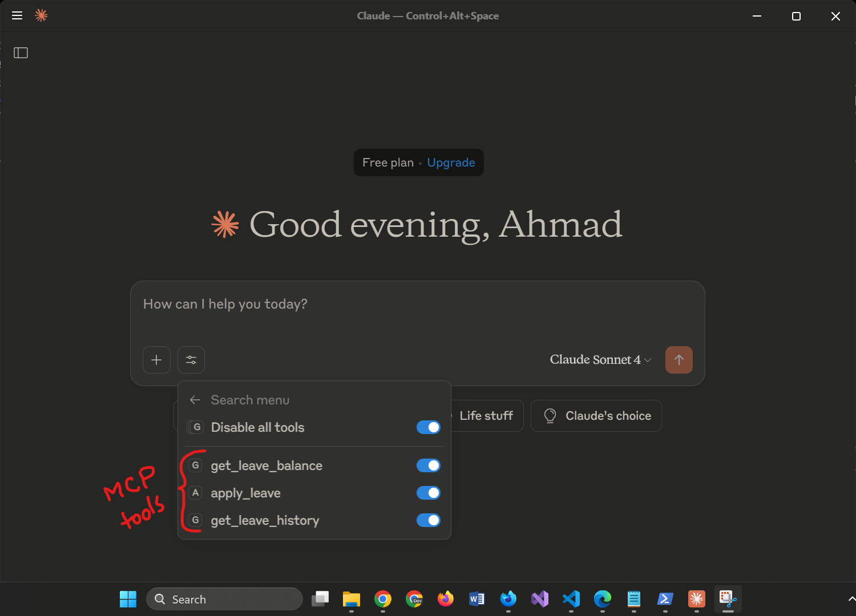Open Firefox Developer Edition from the taskbar

click(508, 599)
